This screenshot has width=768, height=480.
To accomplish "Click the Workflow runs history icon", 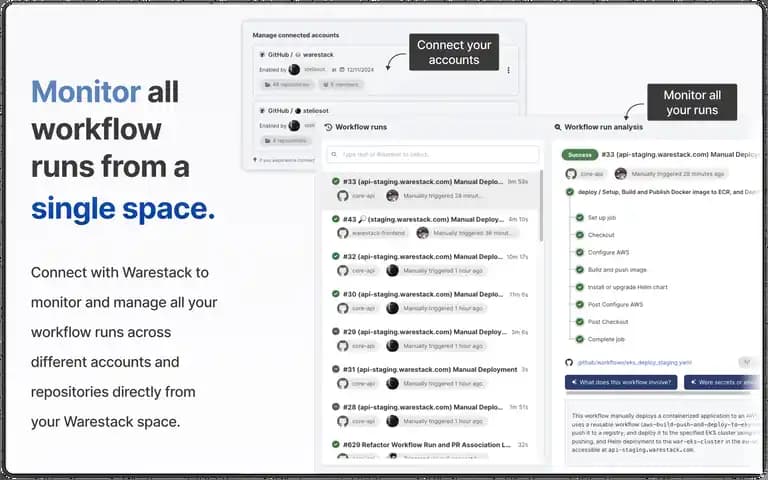I will click(328, 127).
